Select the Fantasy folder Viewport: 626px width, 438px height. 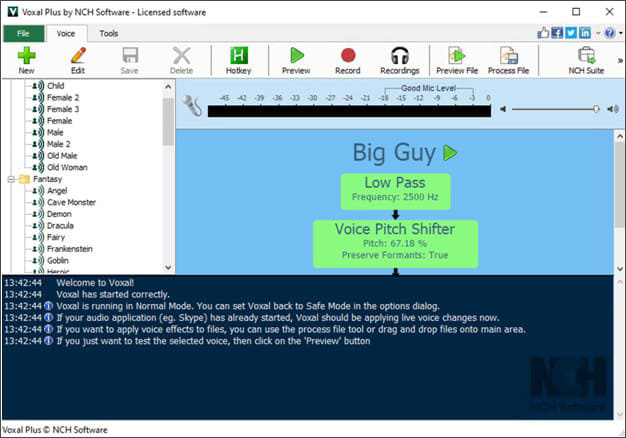47,179
